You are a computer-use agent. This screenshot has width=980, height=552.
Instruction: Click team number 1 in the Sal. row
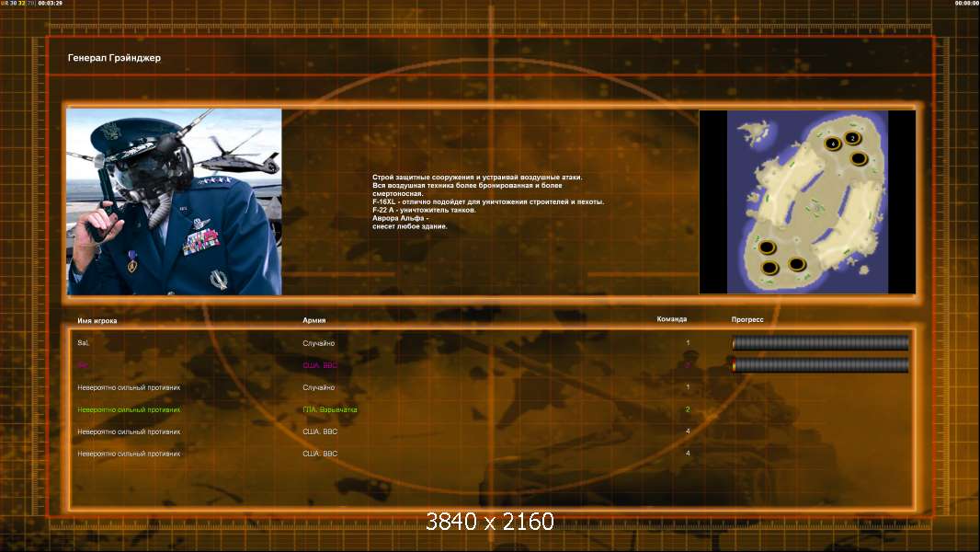pos(688,342)
